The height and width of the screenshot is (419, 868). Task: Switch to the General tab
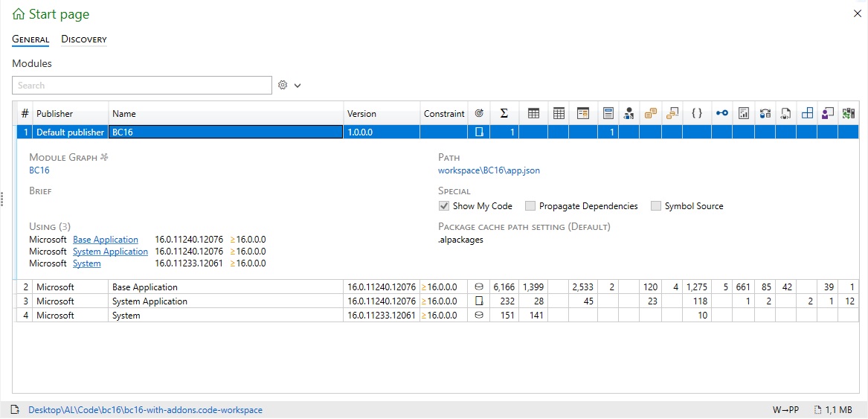tap(30, 39)
